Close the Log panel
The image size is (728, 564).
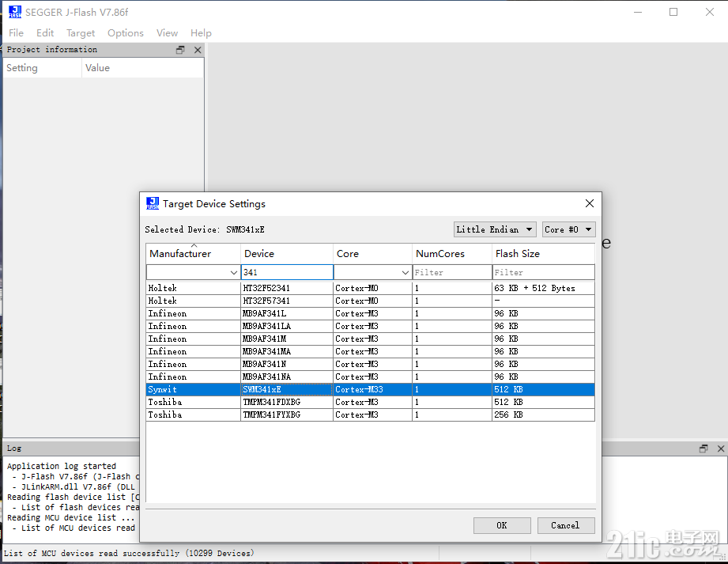coord(721,449)
